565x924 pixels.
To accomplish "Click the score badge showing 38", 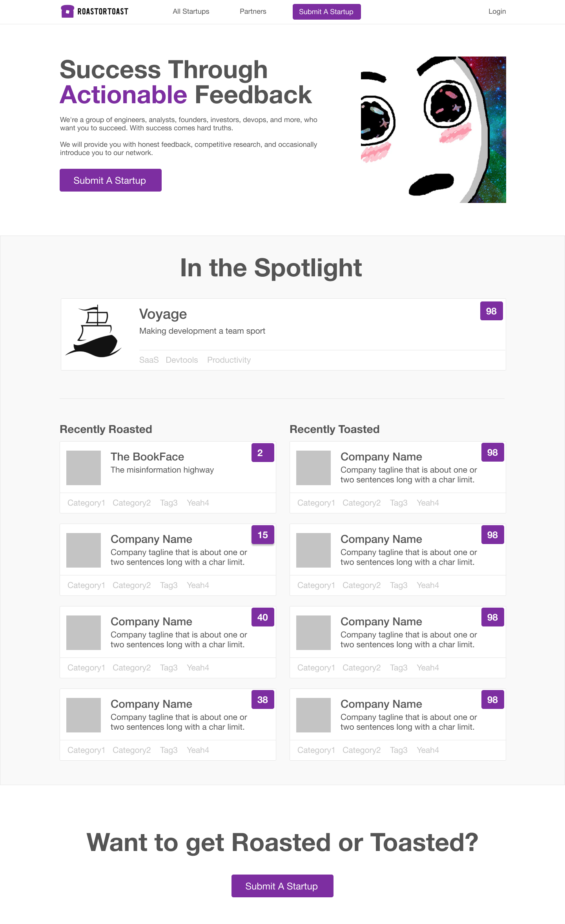I will tap(263, 699).
